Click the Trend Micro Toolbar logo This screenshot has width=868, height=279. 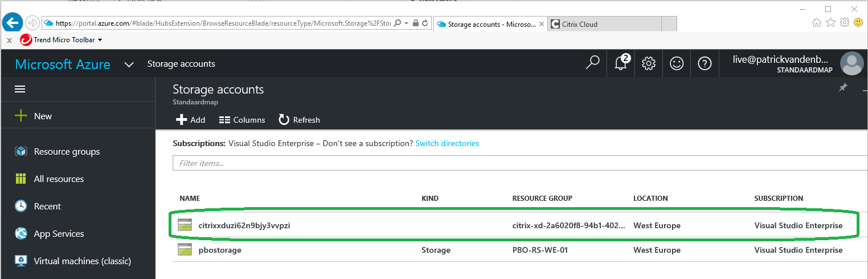(x=26, y=40)
